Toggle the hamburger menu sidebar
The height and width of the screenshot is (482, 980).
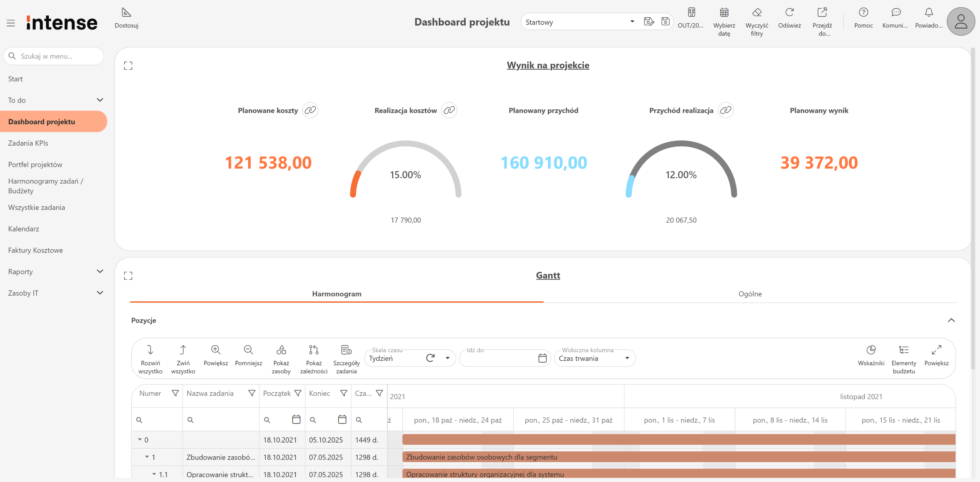pyautogui.click(x=11, y=23)
